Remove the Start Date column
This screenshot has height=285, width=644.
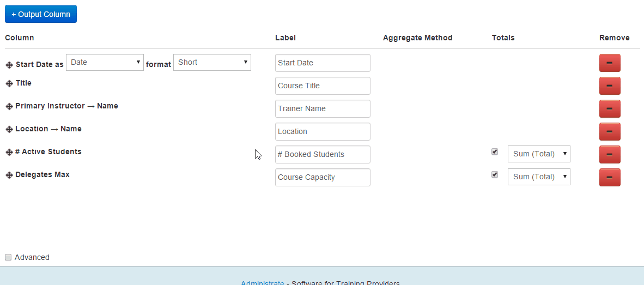coord(610,63)
